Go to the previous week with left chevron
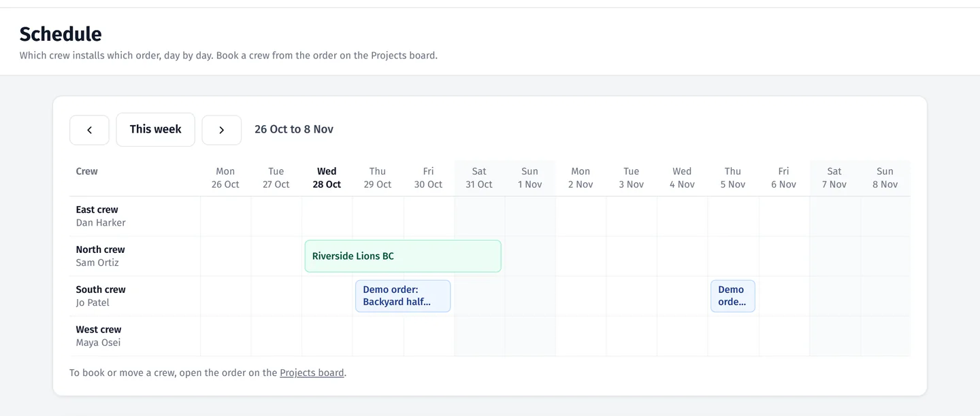 (x=89, y=130)
